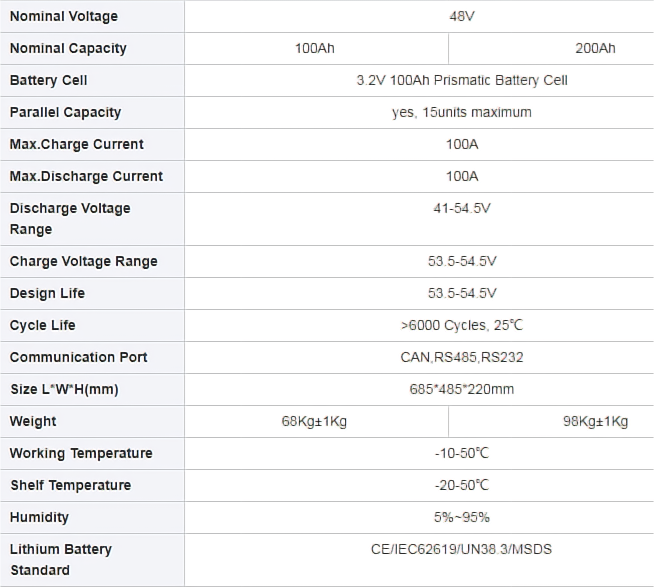654x588 pixels.
Task: Click the Prismatic Battery Cell description
Action: tap(462, 80)
